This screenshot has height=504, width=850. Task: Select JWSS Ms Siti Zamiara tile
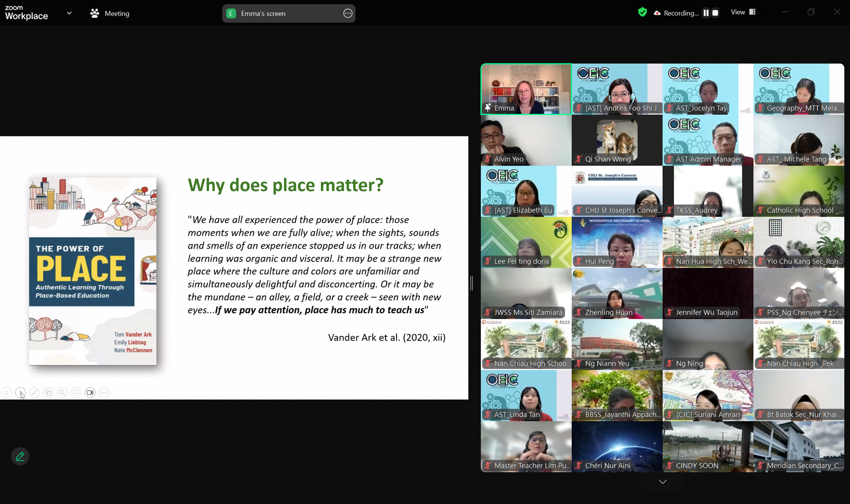pos(526,294)
